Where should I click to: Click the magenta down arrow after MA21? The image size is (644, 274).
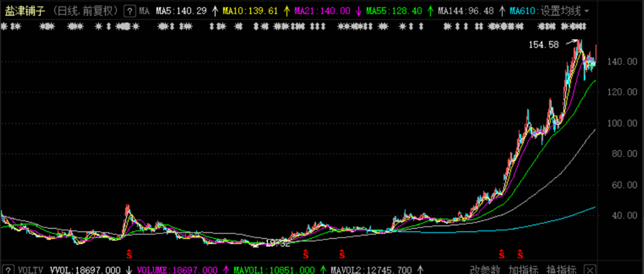pyautogui.click(x=358, y=11)
